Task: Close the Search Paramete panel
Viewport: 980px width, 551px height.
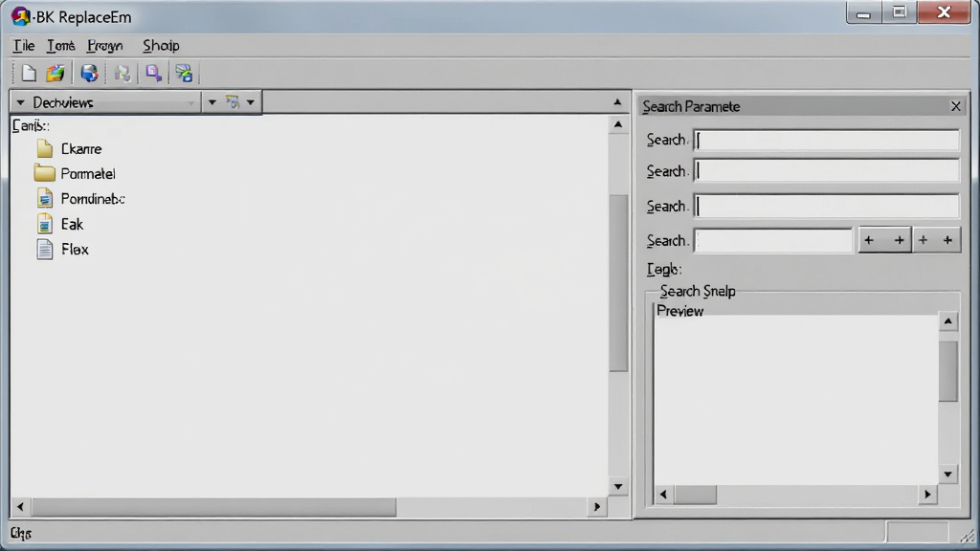Action: [956, 106]
